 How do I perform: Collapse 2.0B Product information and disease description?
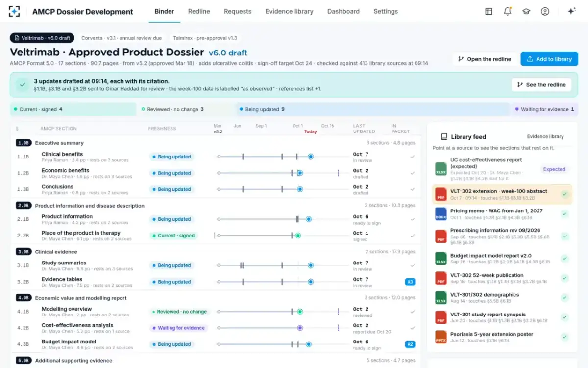(216, 206)
